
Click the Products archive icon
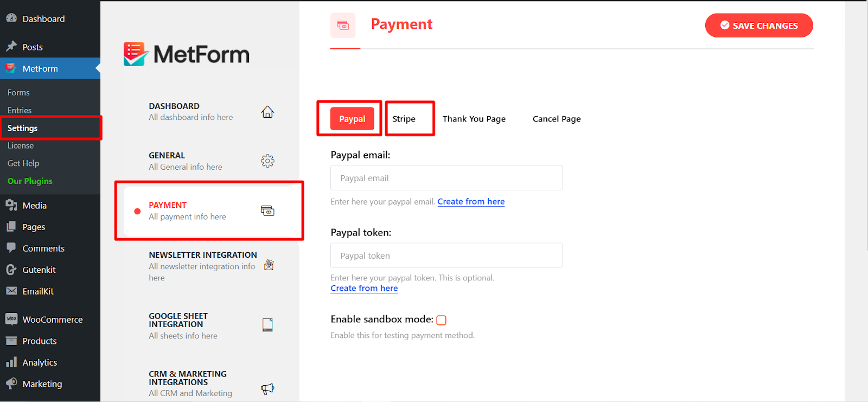coord(11,341)
